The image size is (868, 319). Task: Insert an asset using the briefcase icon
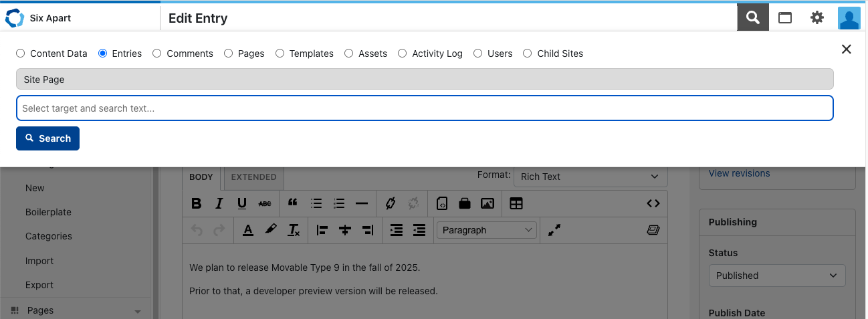[465, 203]
